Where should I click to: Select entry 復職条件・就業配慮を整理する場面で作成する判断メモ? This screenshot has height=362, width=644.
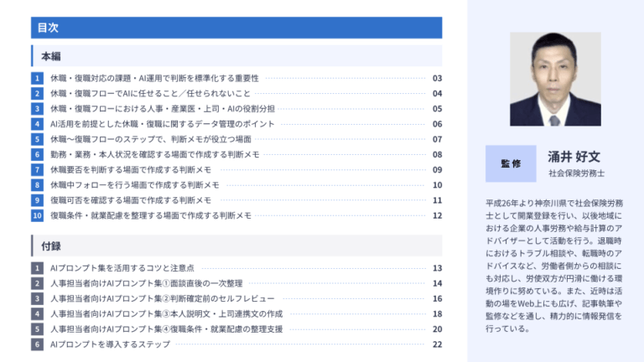point(151,215)
